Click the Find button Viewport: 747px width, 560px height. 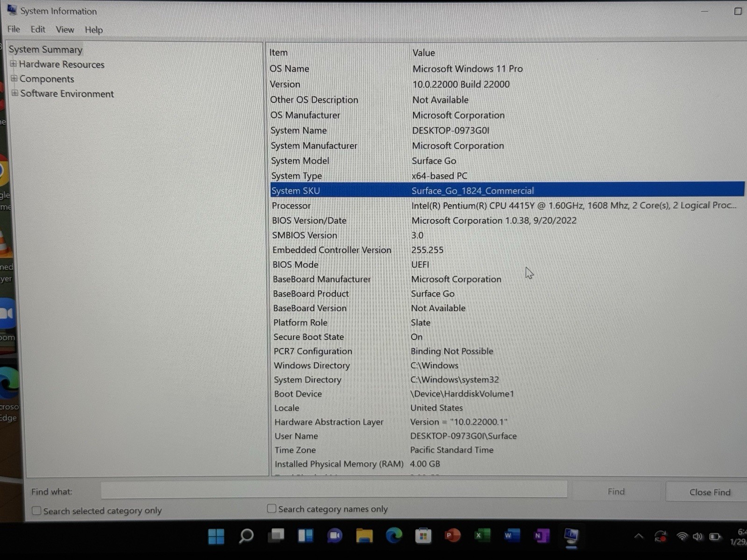pyautogui.click(x=616, y=491)
